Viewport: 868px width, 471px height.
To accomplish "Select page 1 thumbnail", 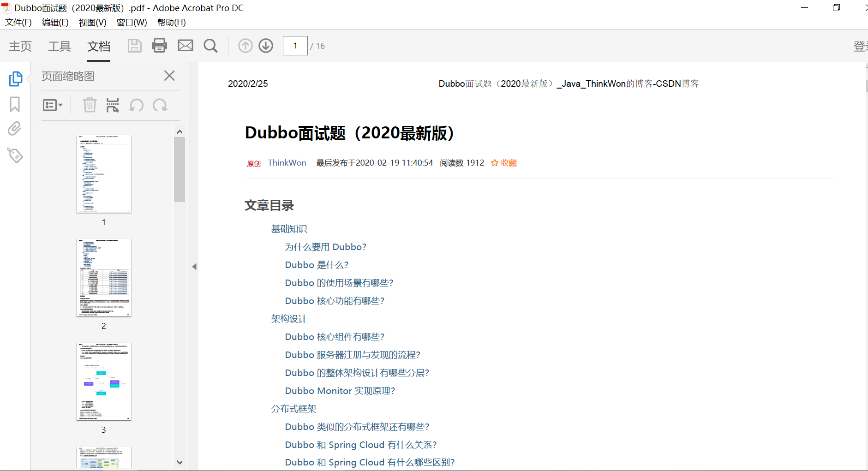I will click(x=104, y=174).
